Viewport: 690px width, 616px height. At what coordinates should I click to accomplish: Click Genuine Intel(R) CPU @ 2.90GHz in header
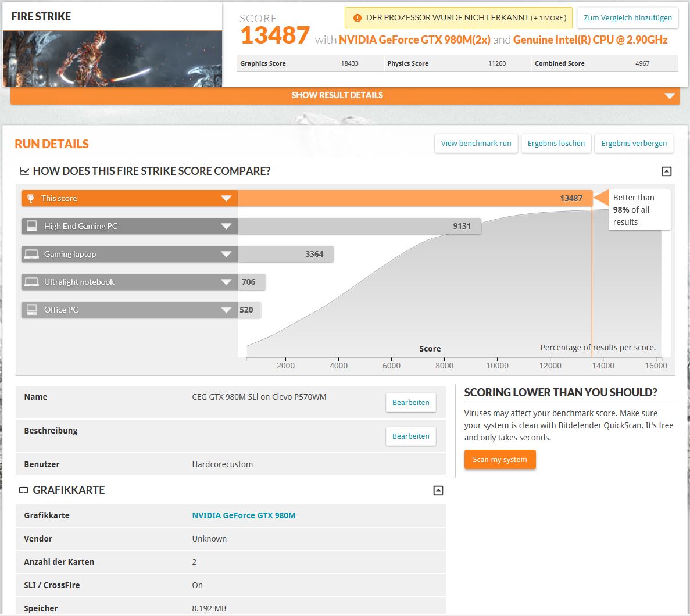click(x=590, y=40)
